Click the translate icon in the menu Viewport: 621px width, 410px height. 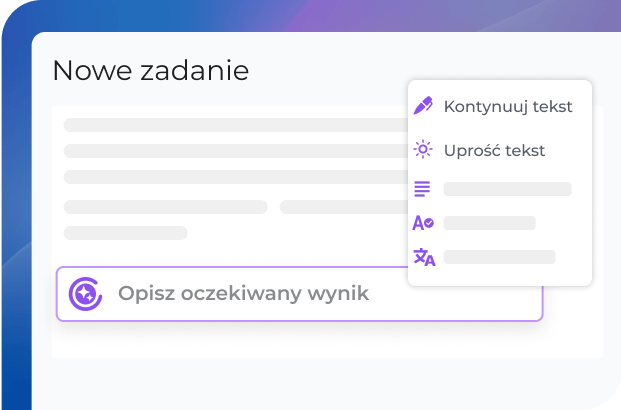[424, 257]
